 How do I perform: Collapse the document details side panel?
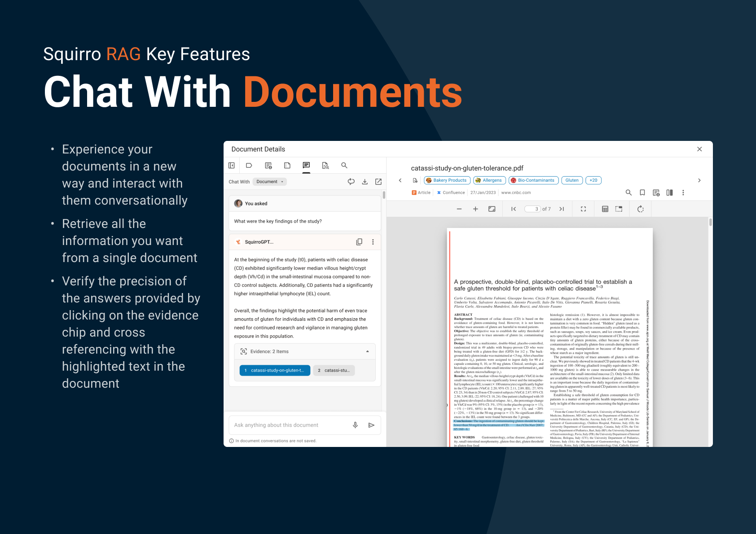pos(232,166)
